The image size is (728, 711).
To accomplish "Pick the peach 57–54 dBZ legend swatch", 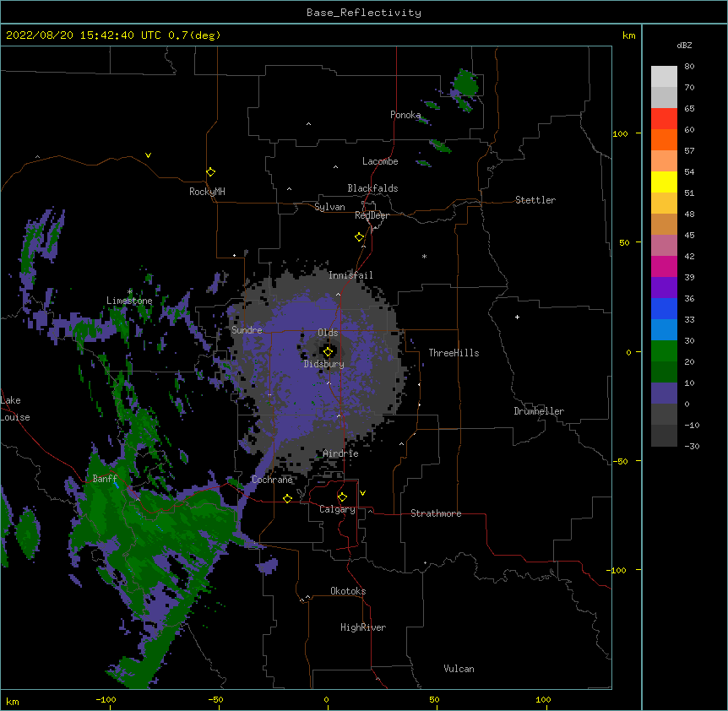I will pos(664,161).
